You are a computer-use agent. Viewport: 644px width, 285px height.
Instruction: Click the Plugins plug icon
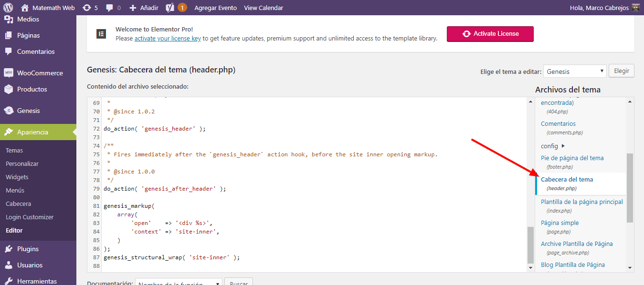click(x=9, y=249)
